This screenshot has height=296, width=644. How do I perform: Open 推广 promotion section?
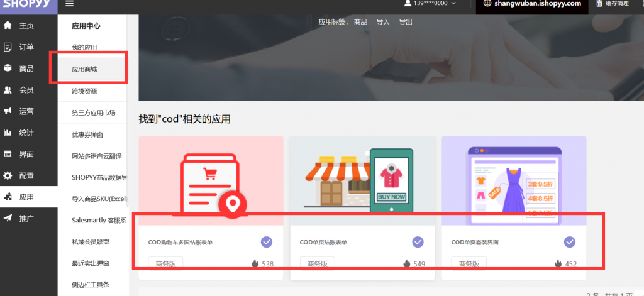coord(26,218)
